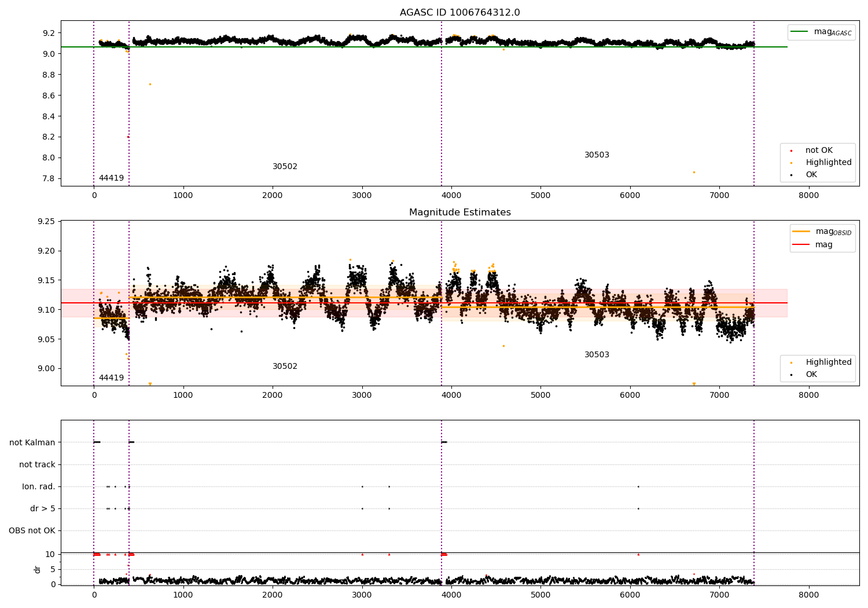Image resolution: width=868 pixels, height=608 pixels.
Task: Click 'Highlighted' in the top plot legend
Action: 828,163
